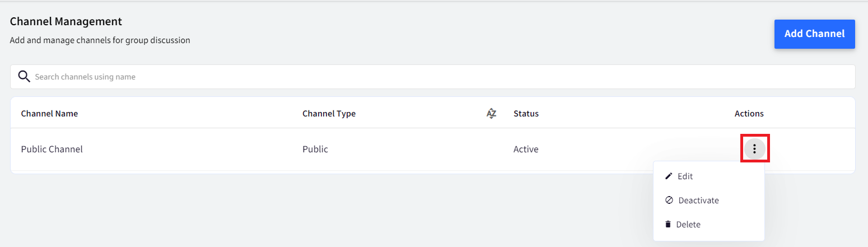Click the circle-slash icon beside Deactivate
The width and height of the screenshot is (868, 247).
click(669, 201)
